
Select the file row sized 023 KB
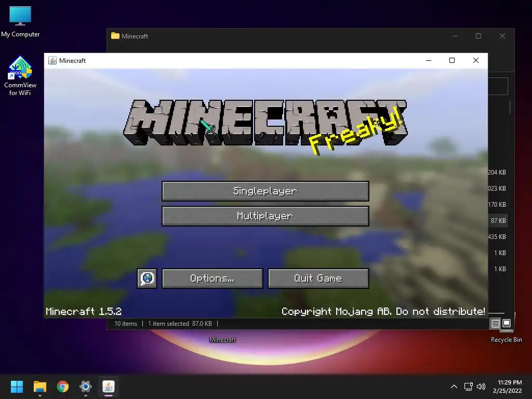pyautogui.click(x=497, y=188)
